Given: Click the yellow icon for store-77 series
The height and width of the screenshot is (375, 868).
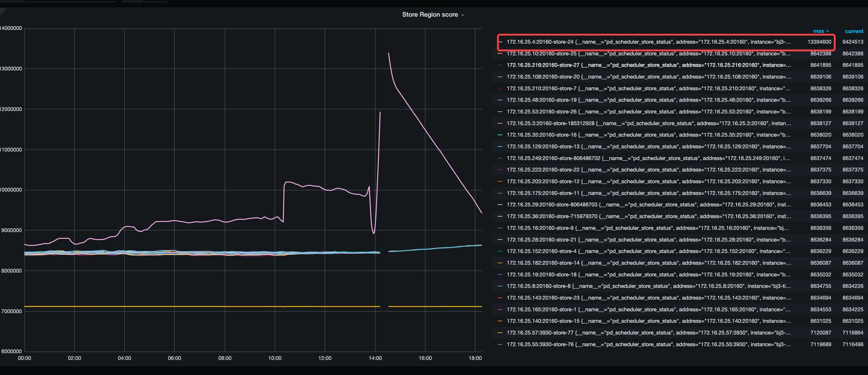Looking at the screenshot, I should tap(500, 333).
